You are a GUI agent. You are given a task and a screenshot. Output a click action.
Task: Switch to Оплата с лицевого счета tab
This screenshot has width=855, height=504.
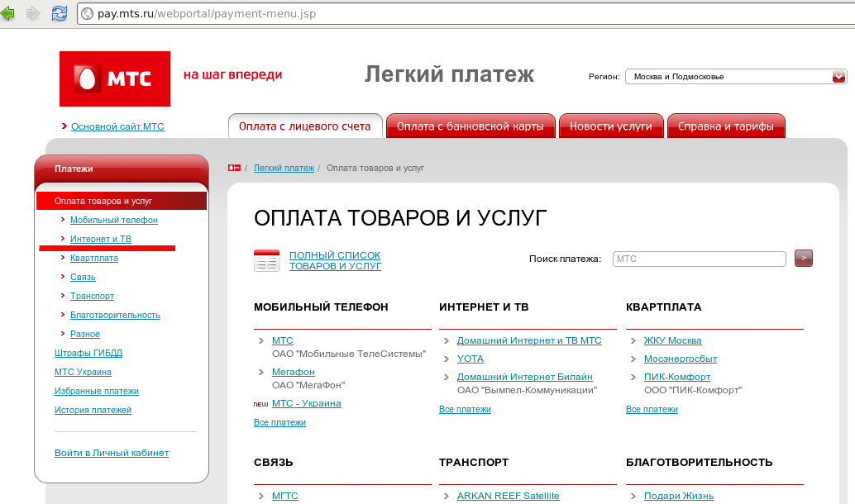(x=305, y=126)
